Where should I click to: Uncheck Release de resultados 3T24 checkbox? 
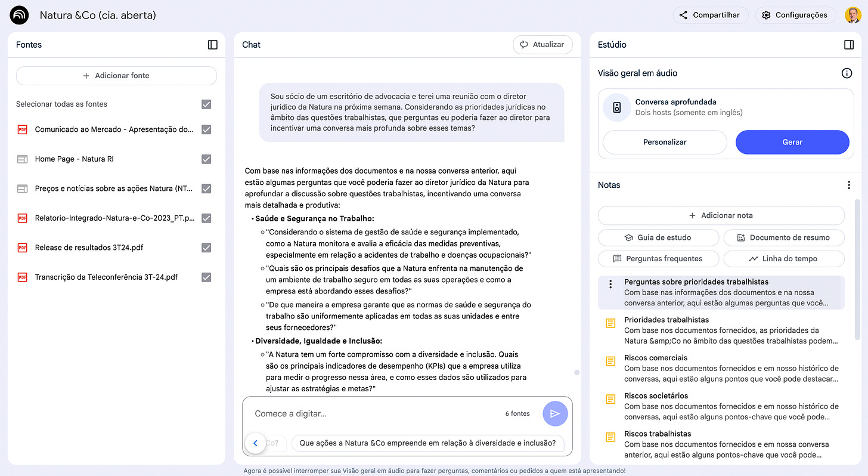click(206, 248)
